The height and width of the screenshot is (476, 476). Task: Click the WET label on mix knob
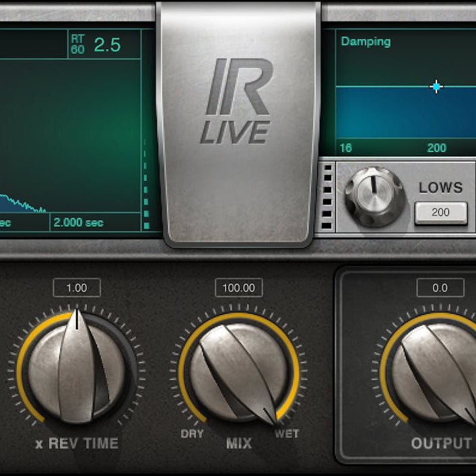287,434
